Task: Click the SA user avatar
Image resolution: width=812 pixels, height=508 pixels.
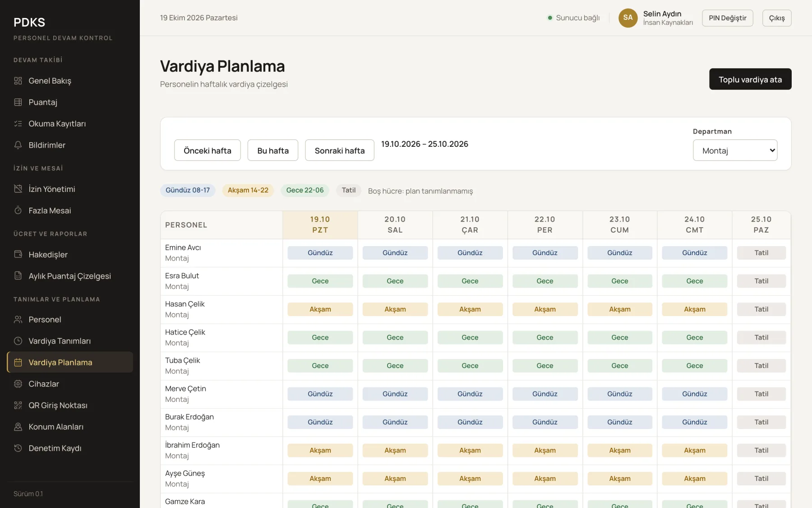Action: click(628, 18)
